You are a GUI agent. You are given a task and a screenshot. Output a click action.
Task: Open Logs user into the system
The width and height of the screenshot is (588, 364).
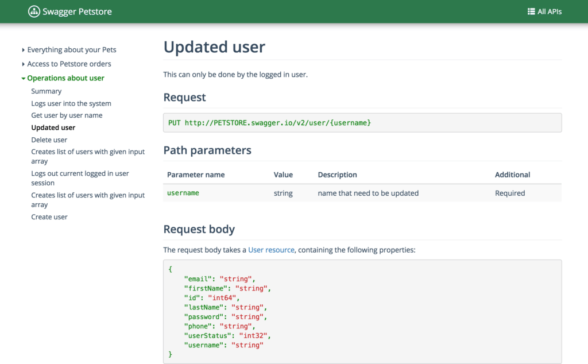tap(71, 103)
